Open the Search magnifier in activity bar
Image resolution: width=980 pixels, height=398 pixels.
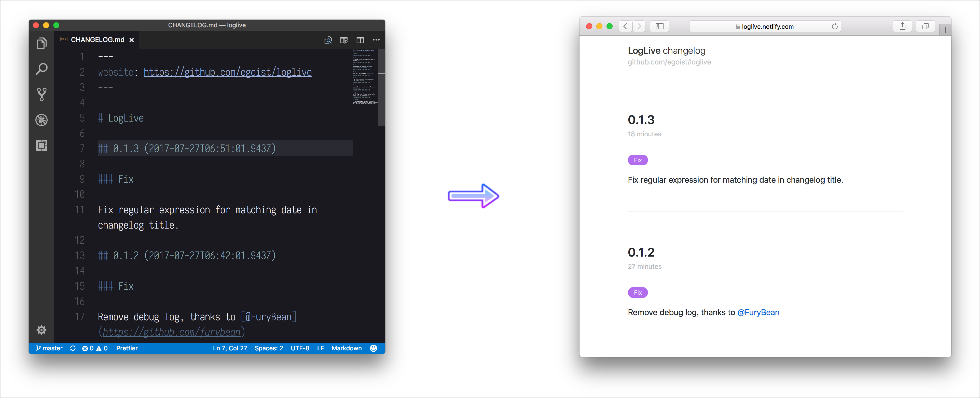42,69
